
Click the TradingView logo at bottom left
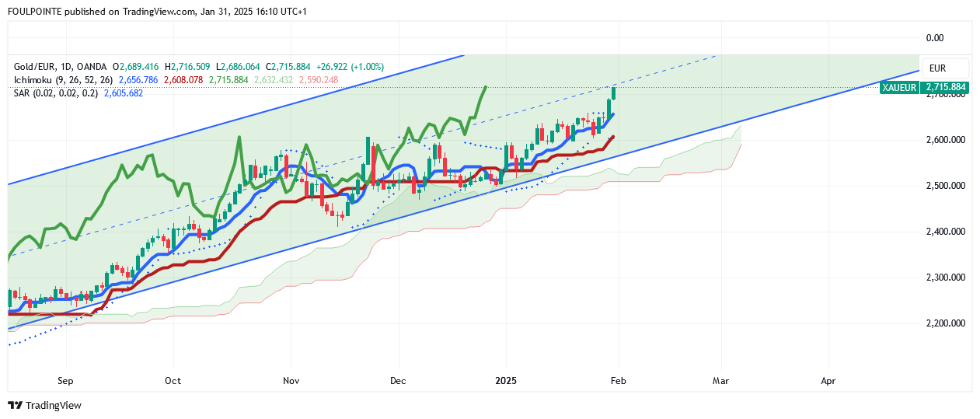44,405
